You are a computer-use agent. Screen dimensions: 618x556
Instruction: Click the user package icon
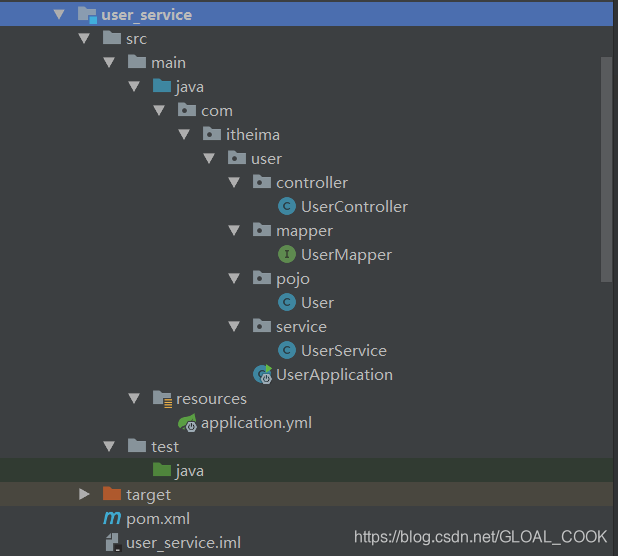(x=237, y=158)
